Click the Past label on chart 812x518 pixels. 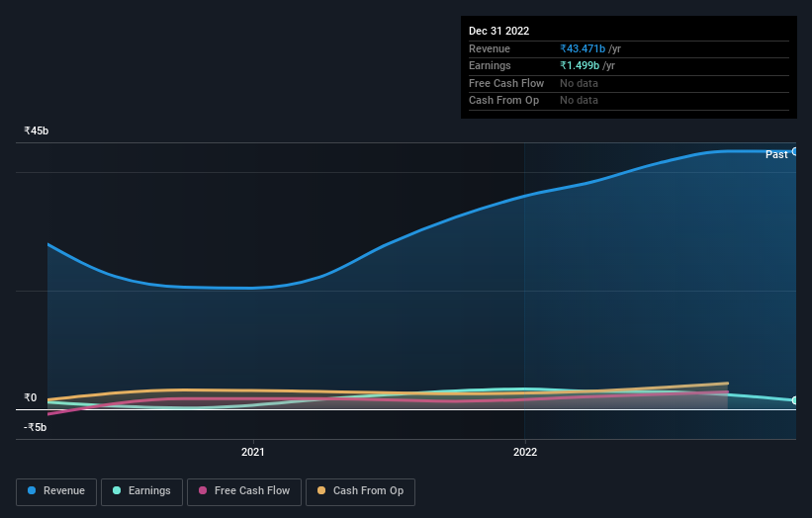[776, 155]
